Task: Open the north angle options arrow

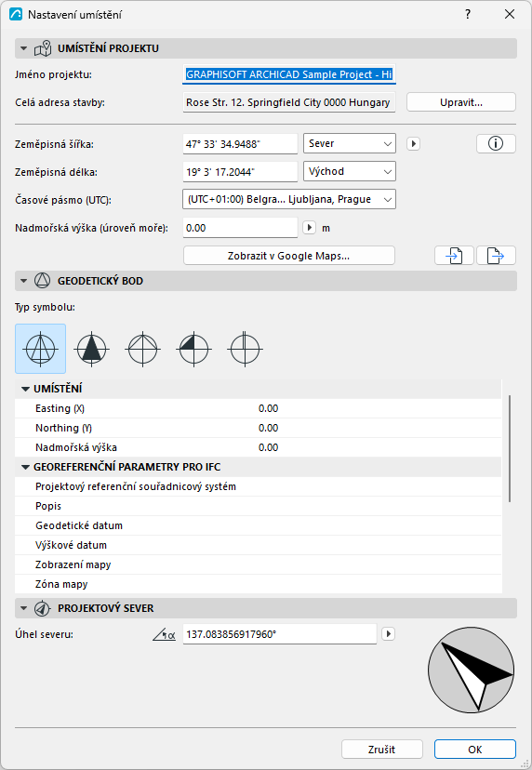Action: [x=388, y=634]
